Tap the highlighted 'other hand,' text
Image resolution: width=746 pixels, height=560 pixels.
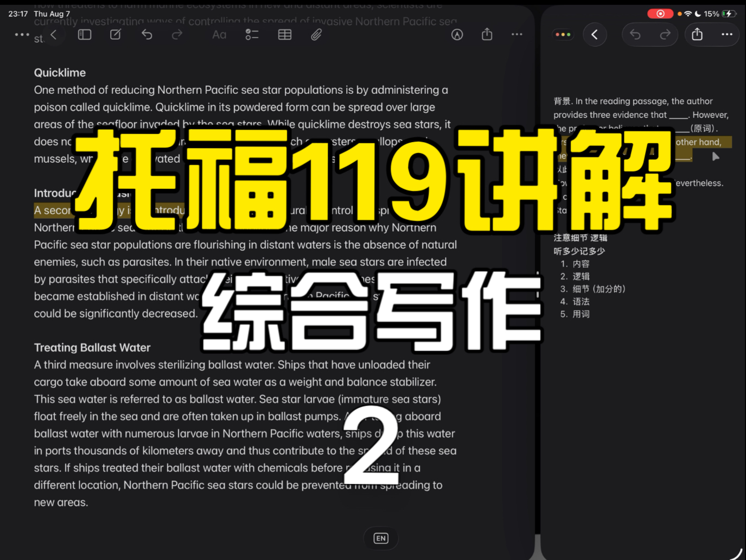(699, 142)
